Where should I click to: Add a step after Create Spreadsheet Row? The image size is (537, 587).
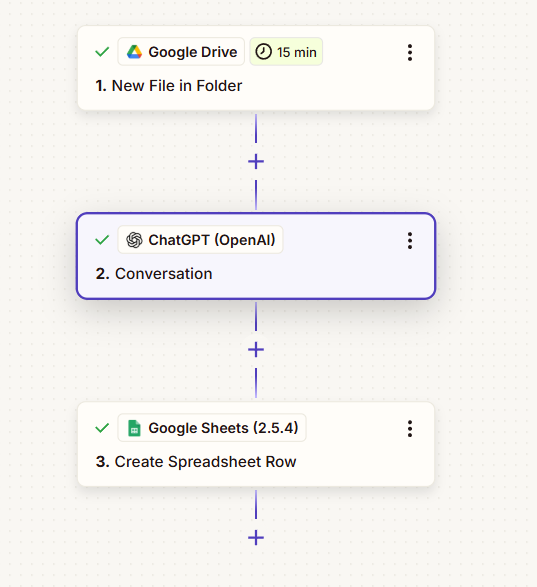coord(256,538)
